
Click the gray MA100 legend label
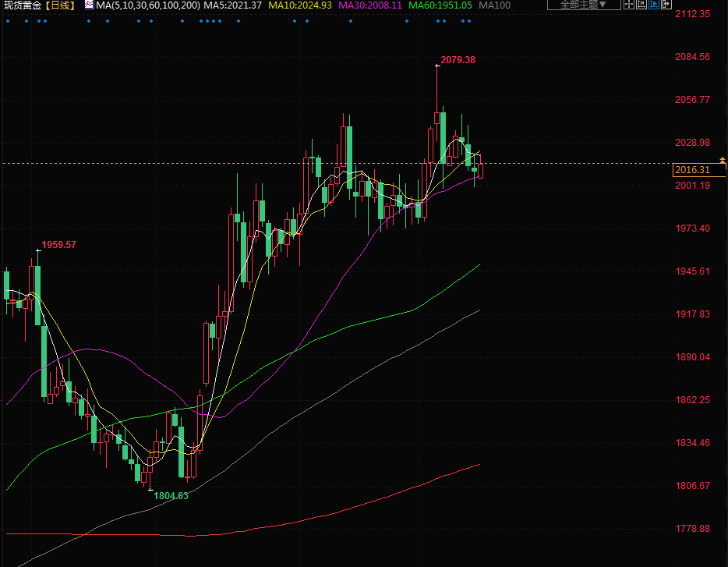point(494,5)
